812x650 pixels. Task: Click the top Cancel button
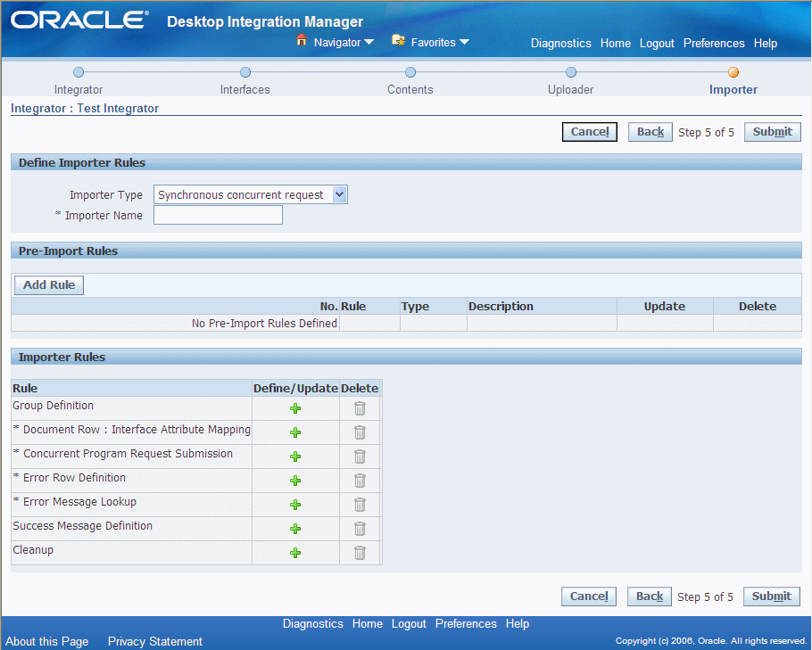(590, 132)
